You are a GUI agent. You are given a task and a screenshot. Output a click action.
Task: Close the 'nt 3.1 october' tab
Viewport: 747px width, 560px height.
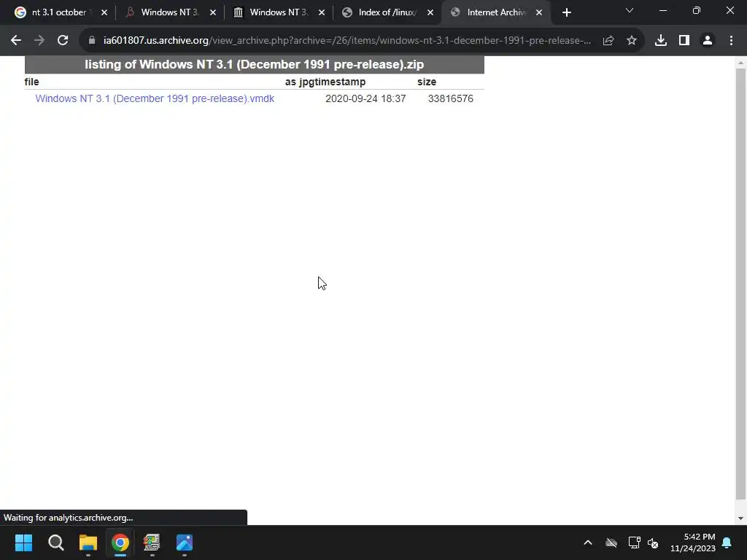pyautogui.click(x=104, y=12)
